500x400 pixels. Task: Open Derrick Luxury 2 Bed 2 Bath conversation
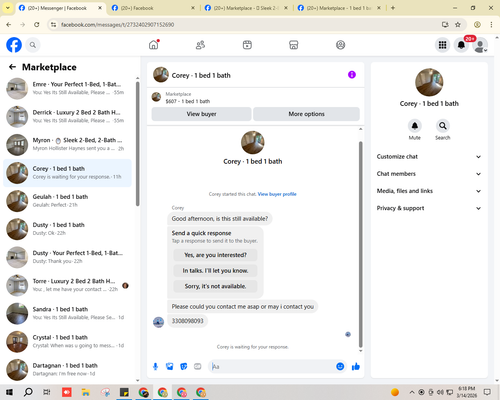click(x=67, y=117)
